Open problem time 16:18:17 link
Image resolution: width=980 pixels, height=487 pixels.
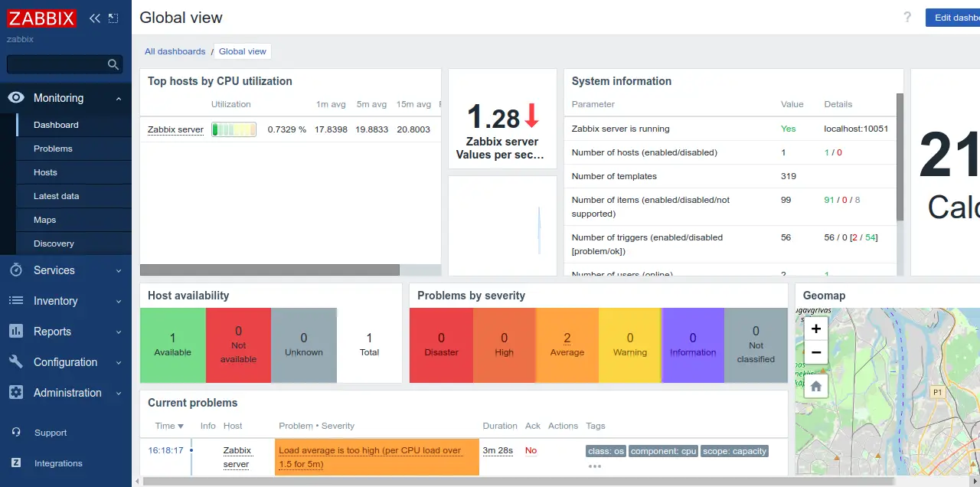(165, 450)
